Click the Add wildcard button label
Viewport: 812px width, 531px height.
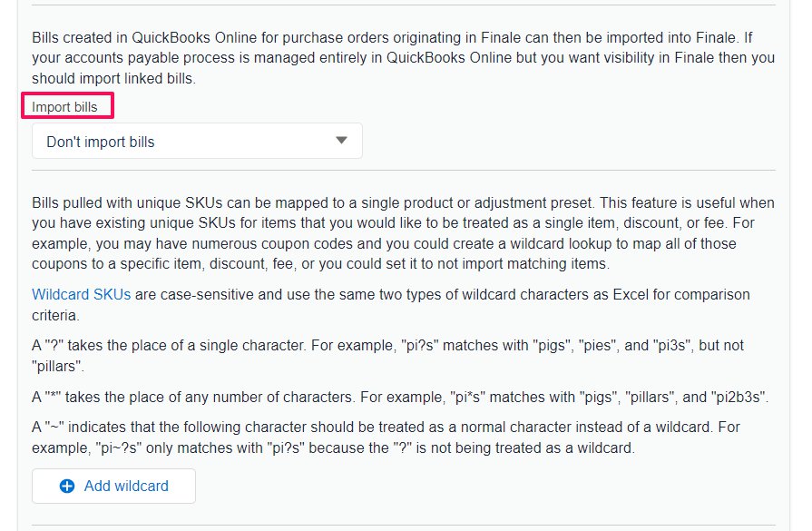[x=126, y=486]
